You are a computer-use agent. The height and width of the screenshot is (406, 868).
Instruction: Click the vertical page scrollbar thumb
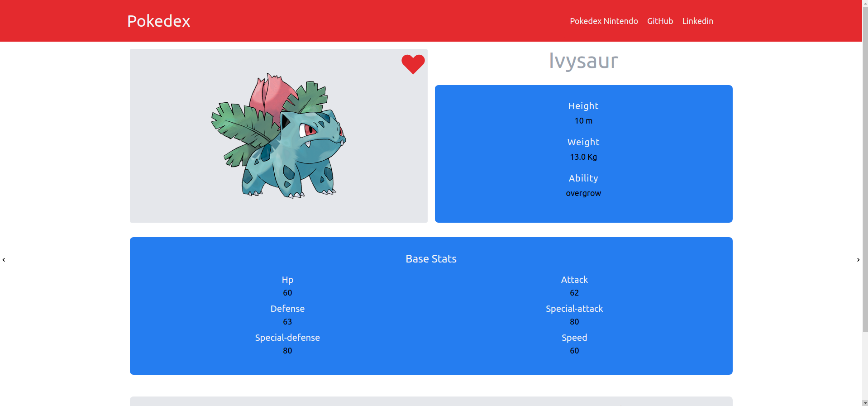coord(865,168)
